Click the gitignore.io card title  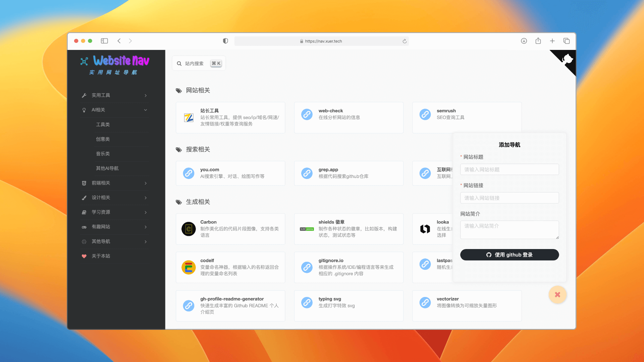click(x=331, y=260)
